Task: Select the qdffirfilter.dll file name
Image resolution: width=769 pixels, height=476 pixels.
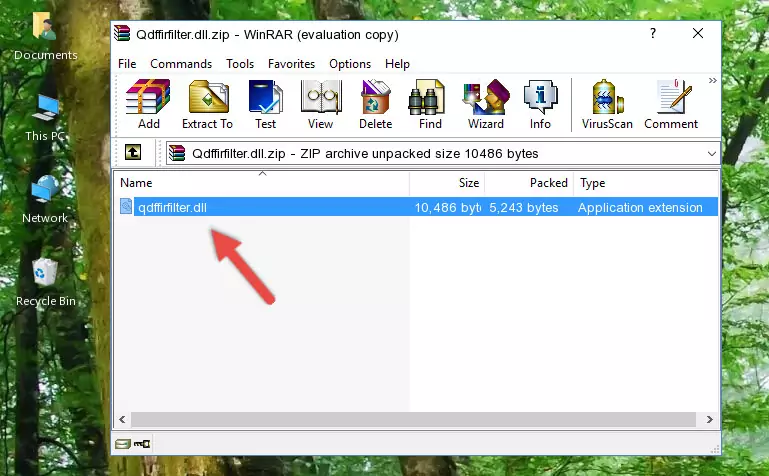Action: [172, 207]
